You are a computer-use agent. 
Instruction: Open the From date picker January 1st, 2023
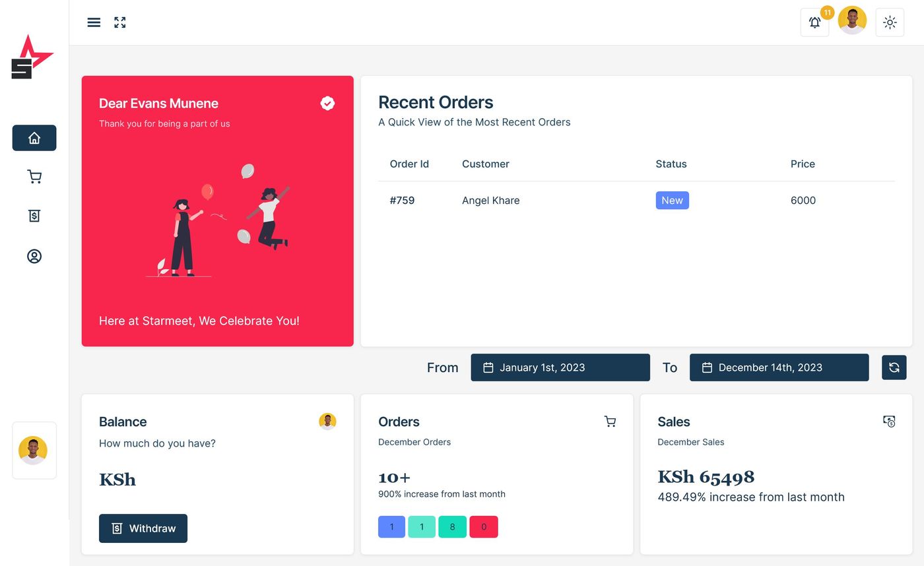[560, 367]
